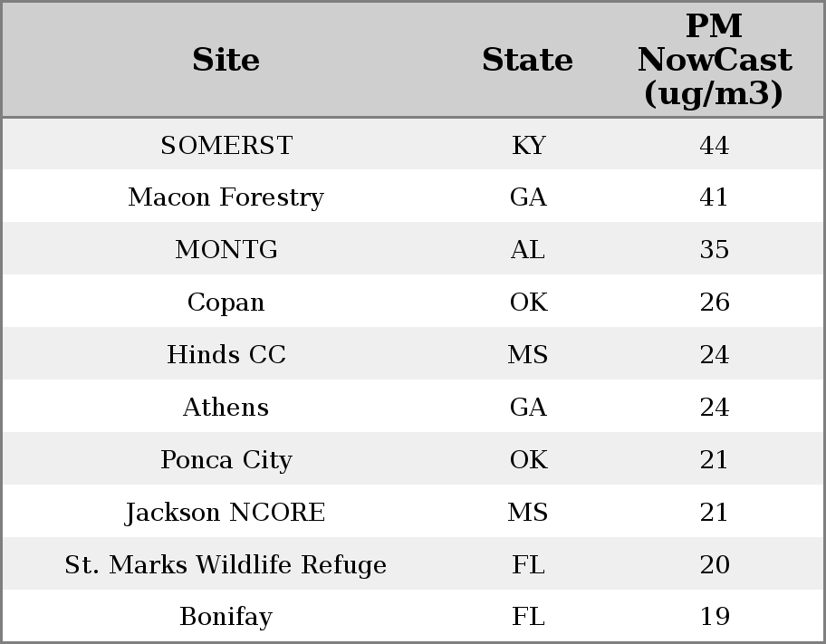Image resolution: width=826 pixels, height=644 pixels.
Task: Click the PM value 26 for Copan
Action: [714, 303]
